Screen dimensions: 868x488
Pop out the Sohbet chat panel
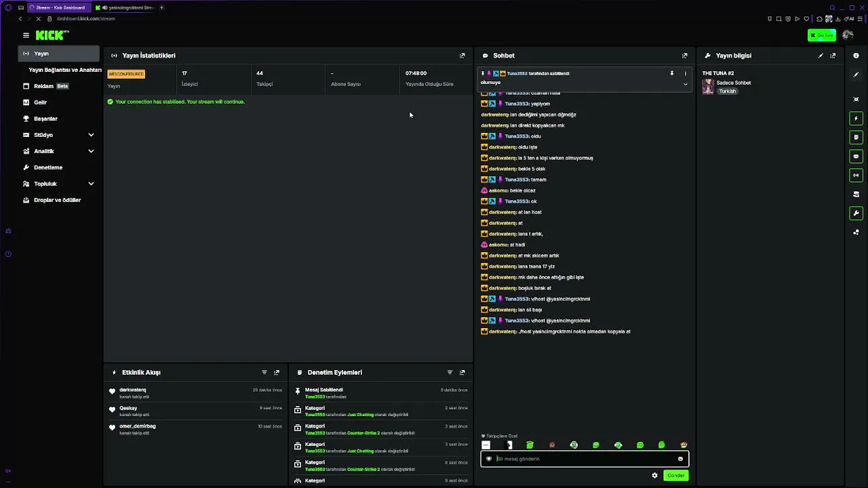684,56
